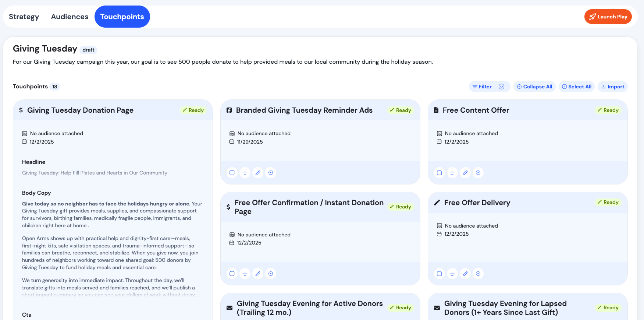644x320 pixels.
Task: Open the Filter dropdown chevron
Action: pos(501,87)
